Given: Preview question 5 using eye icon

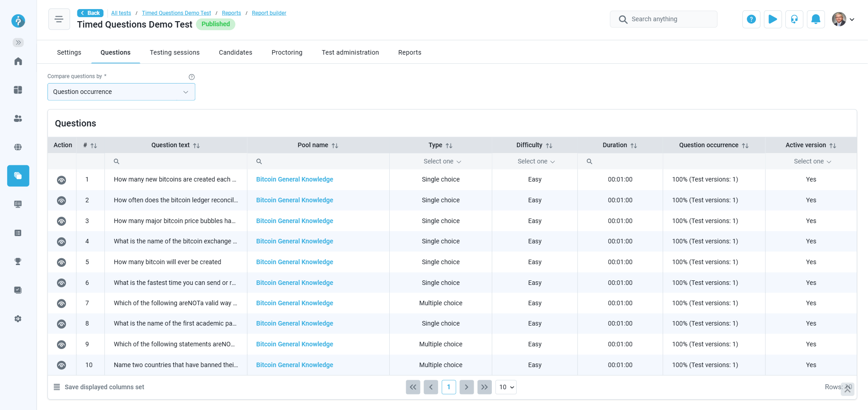Looking at the screenshot, I should [x=61, y=262].
